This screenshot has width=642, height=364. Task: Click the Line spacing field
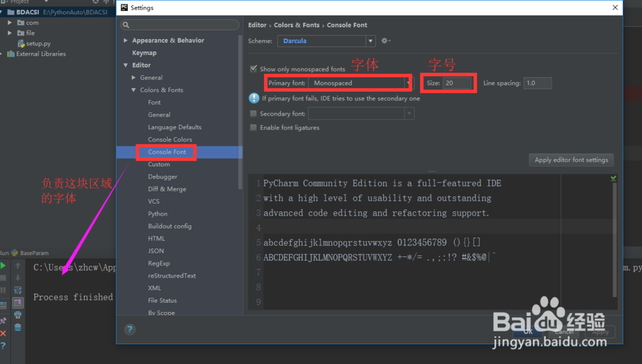point(537,83)
